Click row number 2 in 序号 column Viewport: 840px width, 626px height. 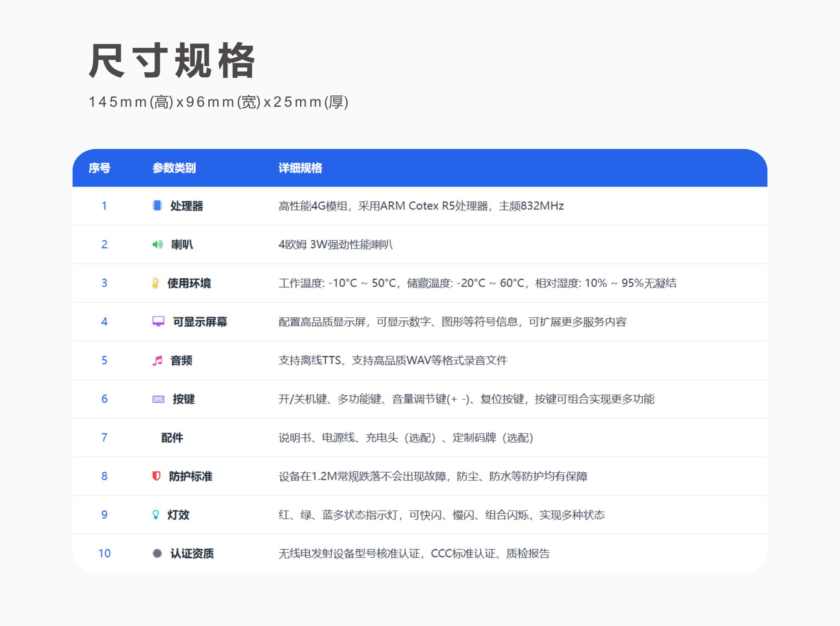[x=104, y=245]
